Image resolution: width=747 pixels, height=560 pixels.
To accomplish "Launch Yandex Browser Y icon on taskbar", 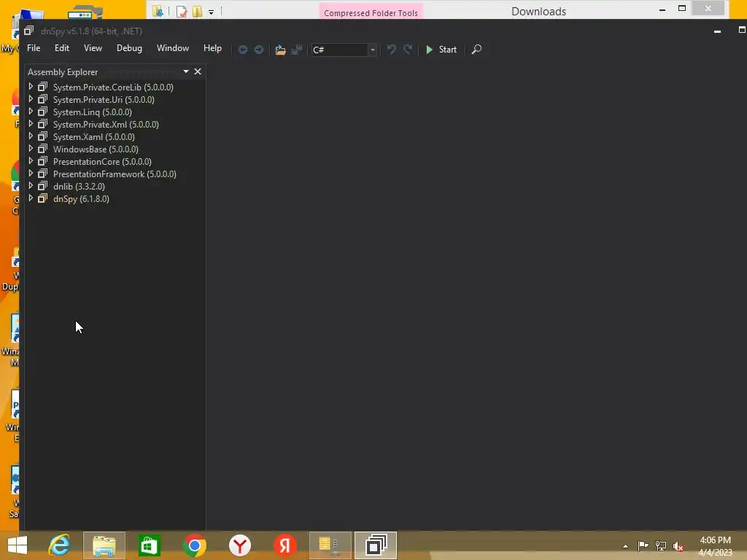I will coord(239,545).
